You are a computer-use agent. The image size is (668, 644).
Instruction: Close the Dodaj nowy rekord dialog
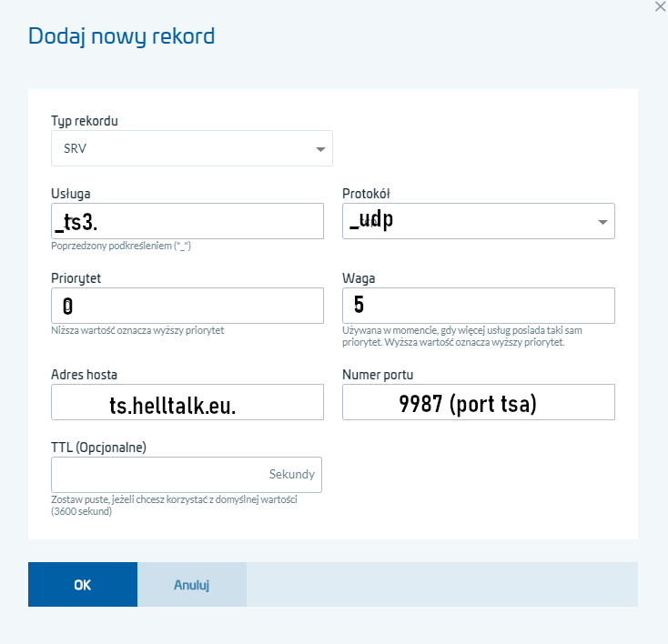click(x=660, y=6)
